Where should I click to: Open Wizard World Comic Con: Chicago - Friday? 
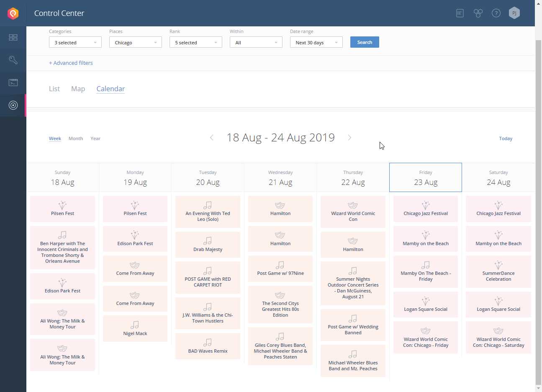coord(426,338)
